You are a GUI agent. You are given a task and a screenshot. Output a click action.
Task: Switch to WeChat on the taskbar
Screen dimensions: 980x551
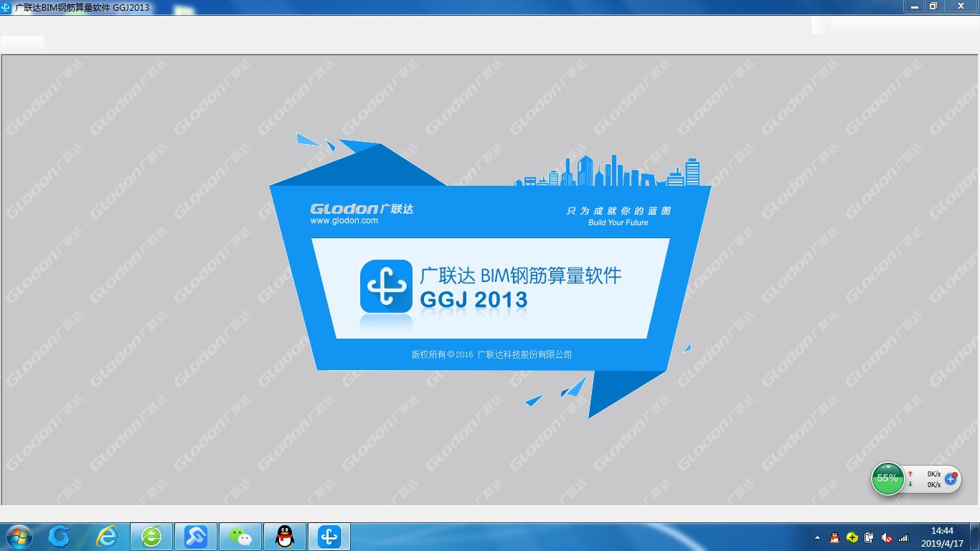click(x=240, y=537)
